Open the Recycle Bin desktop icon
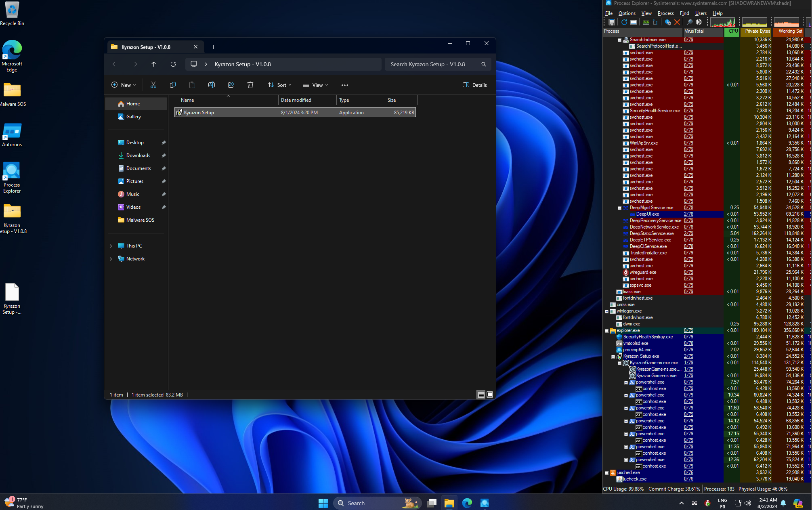Image resolution: width=812 pixels, height=510 pixels. (x=12, y=13)
